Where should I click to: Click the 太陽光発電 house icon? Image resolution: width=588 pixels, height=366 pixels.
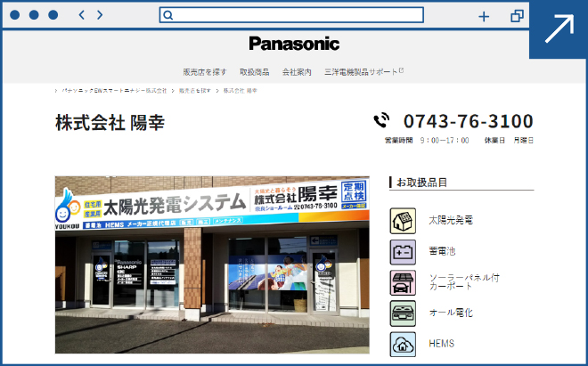point(403,221)
